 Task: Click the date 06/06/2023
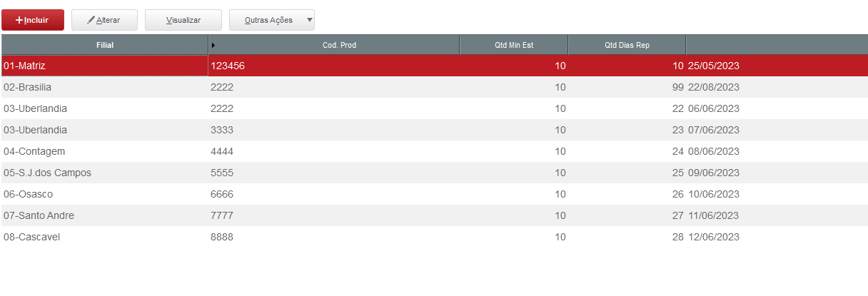714,108
